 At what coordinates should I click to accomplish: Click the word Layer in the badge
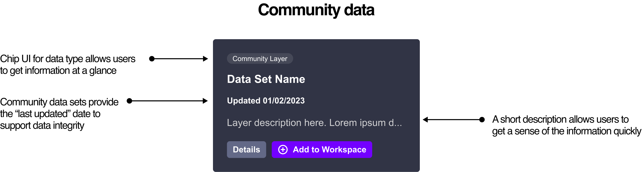(278, 59)
